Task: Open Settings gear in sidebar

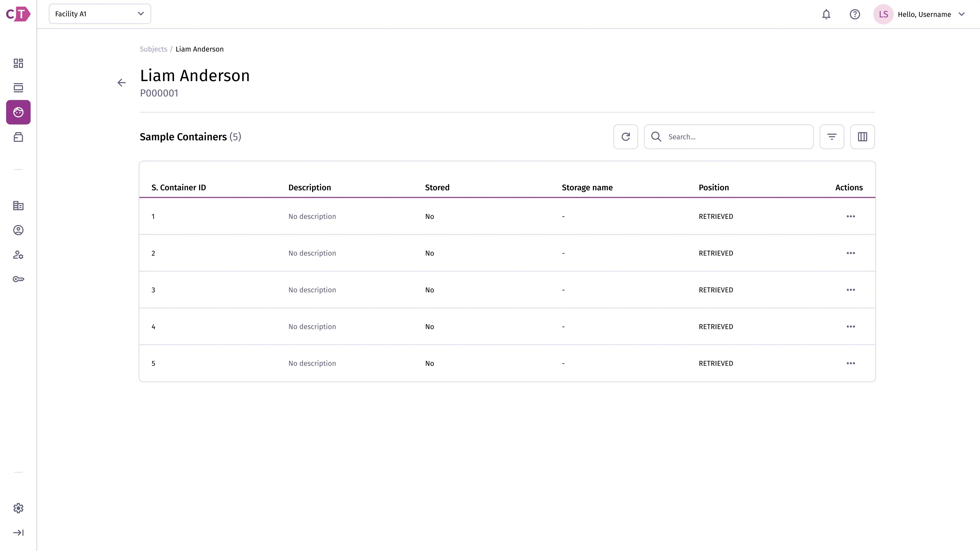Action: click(18, 508)
